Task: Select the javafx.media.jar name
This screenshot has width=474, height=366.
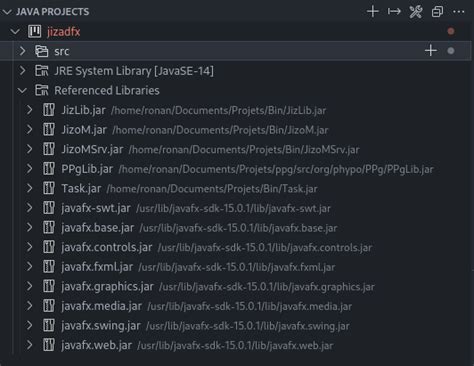Action: [x=102, y=306]
